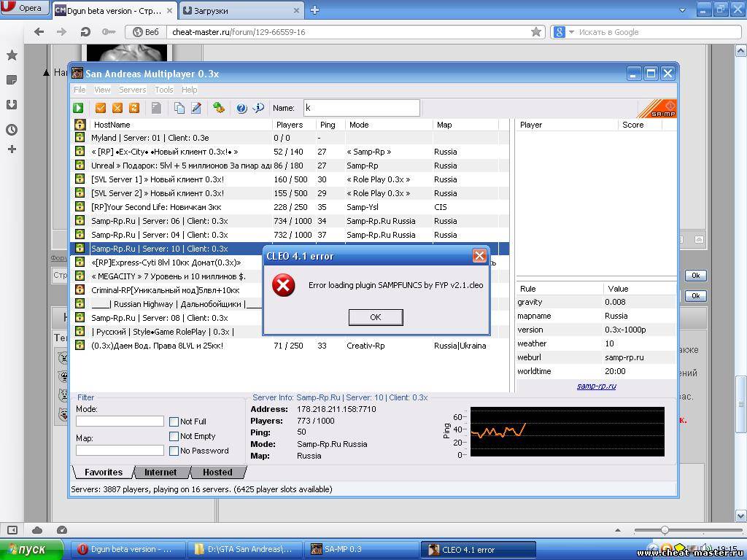Open the samp-rp.ru link
Viewport: 747px width, 560px height.
(597, 386)
